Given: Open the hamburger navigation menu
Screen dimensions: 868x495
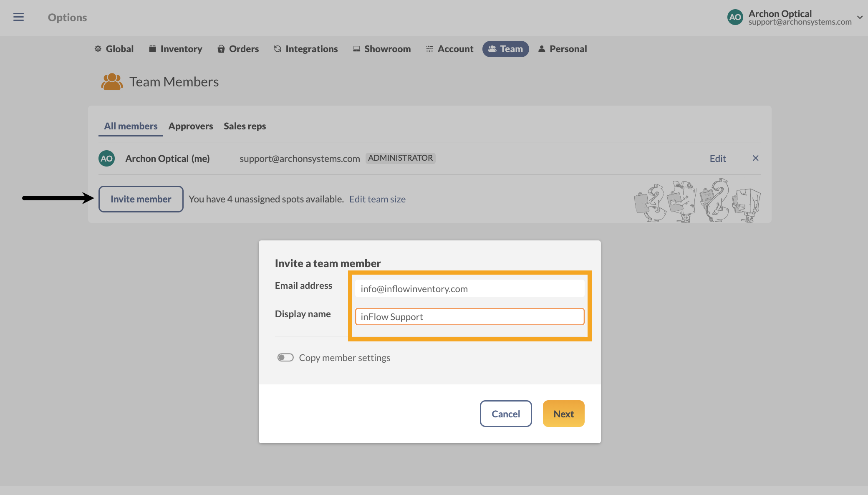Looking at the screenshot, I should [x=18, y=17].
